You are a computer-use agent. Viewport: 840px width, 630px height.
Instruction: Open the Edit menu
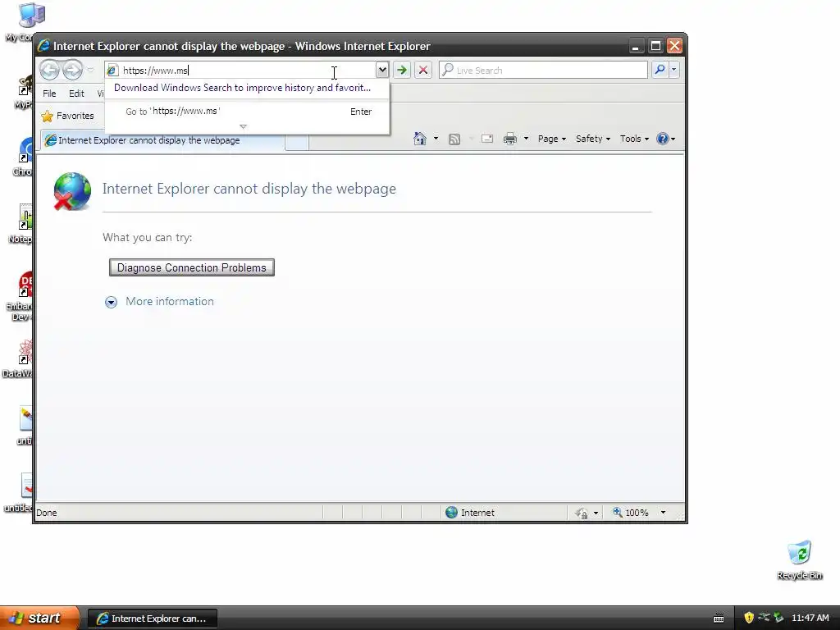coord(76,94)
